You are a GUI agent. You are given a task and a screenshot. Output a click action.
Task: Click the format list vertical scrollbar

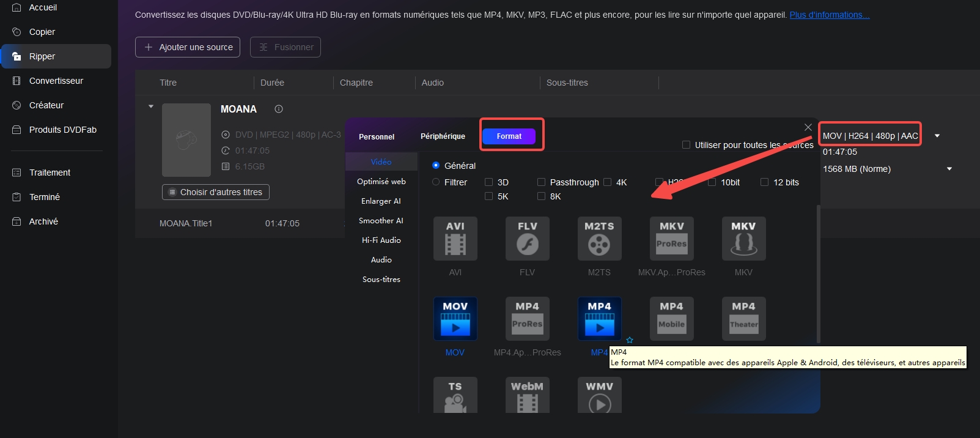pos(818,274)
